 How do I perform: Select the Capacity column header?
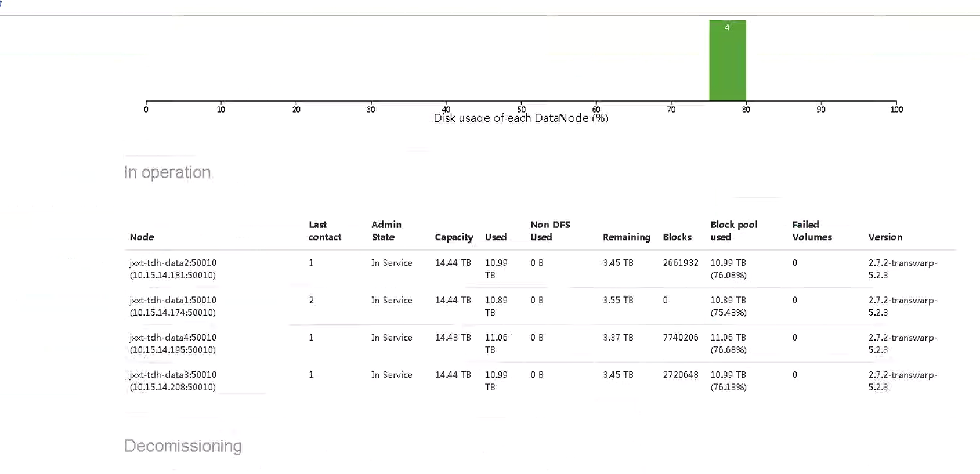[x=454, y=237]
